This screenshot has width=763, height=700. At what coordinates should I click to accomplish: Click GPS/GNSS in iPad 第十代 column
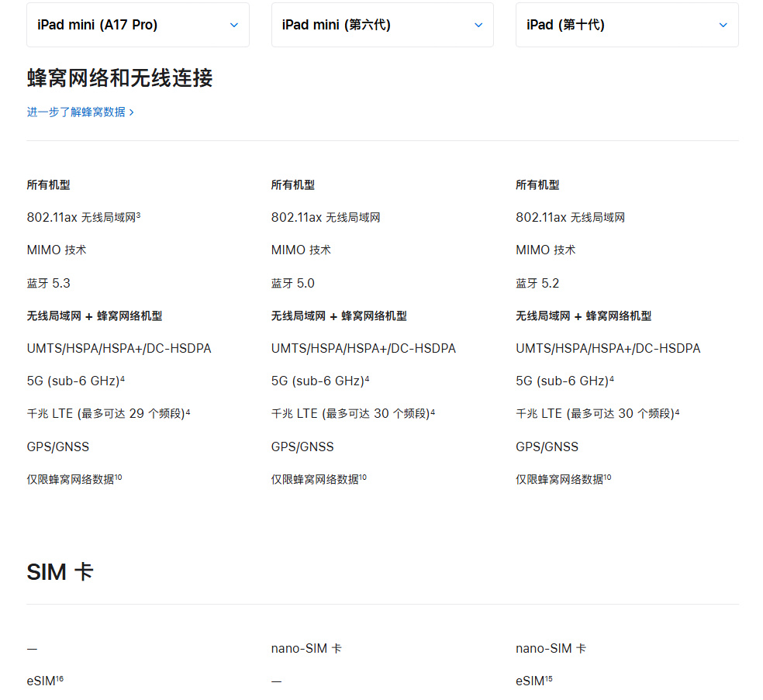[547, 447]
